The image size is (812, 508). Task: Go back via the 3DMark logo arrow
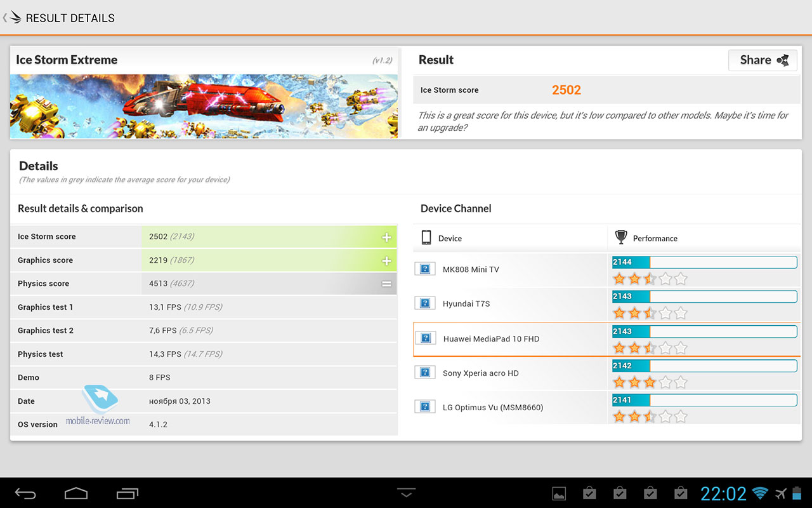11,18
